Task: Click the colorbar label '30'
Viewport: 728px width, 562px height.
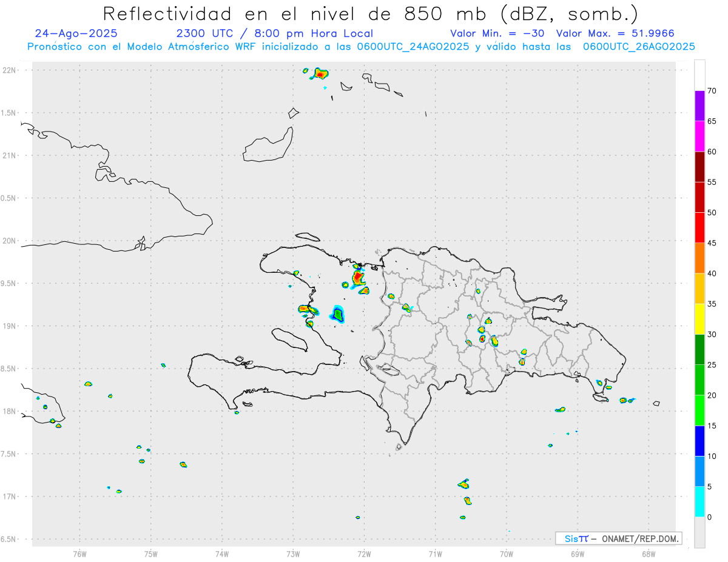Action: point(712,335)
